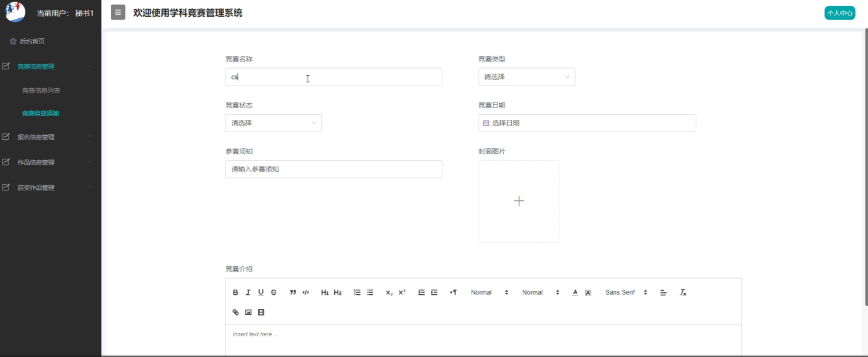Expand the 获奖作品管理 menu
Viewport: 868px width, 357px height.
tap(51, 187)
